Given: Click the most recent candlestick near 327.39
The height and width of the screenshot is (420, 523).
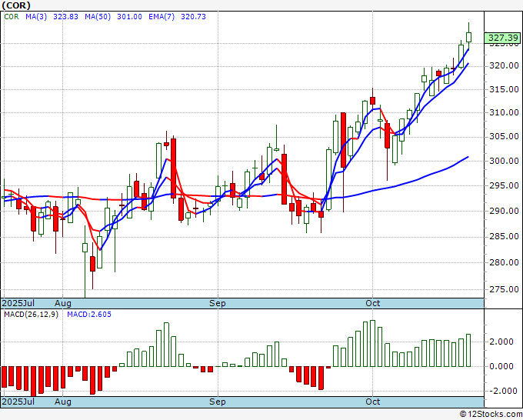Looking at the screenshot, I should click(468, 37).
